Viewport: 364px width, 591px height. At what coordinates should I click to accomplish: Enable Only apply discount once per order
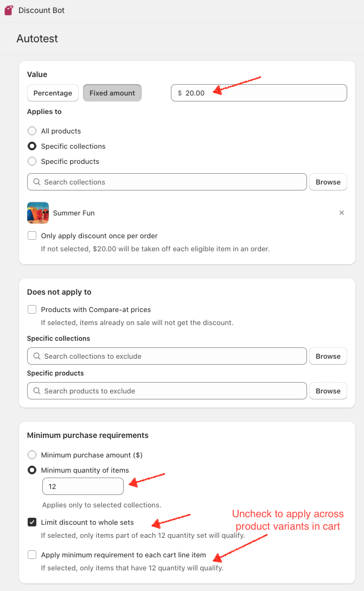pyautogui.click(x=32, y=236)
